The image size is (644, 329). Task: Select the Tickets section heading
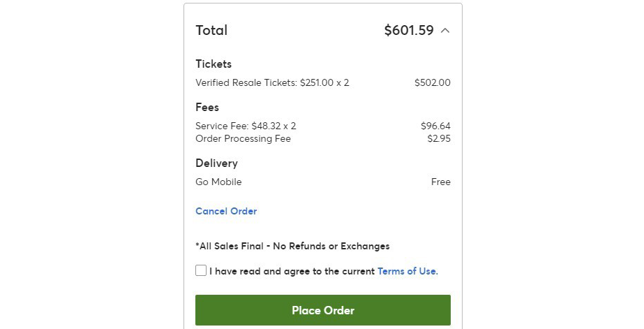pyautogui.click(x=214, y=64)
